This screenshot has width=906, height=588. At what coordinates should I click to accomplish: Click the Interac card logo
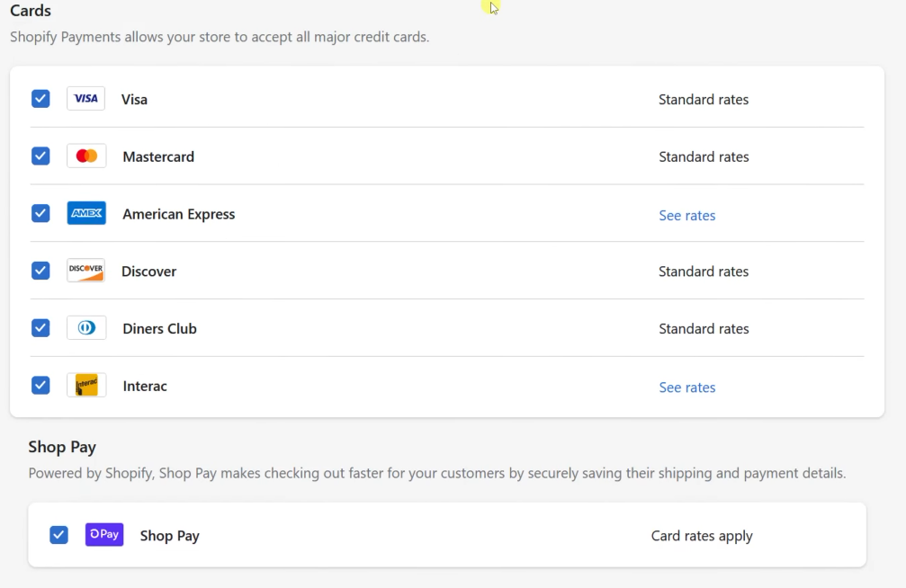(x=86, y=386)
